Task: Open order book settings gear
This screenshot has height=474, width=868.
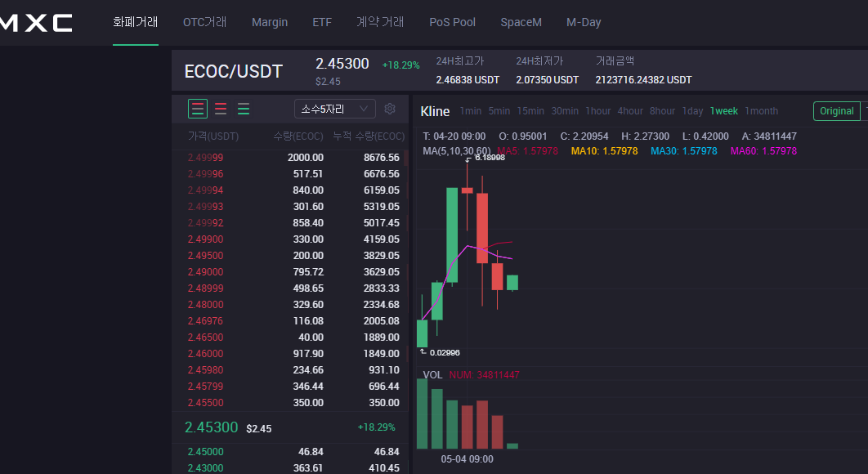Action: [390, 109]
